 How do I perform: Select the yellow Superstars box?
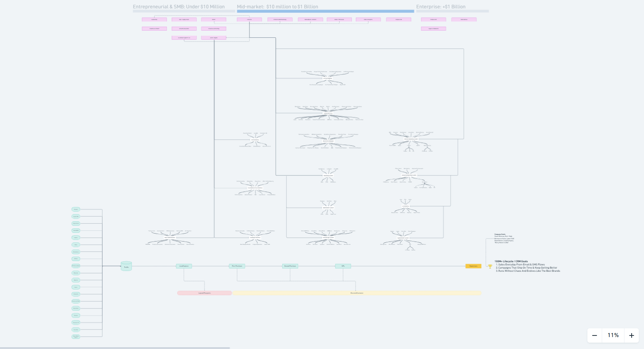click(x=473, y=266)
